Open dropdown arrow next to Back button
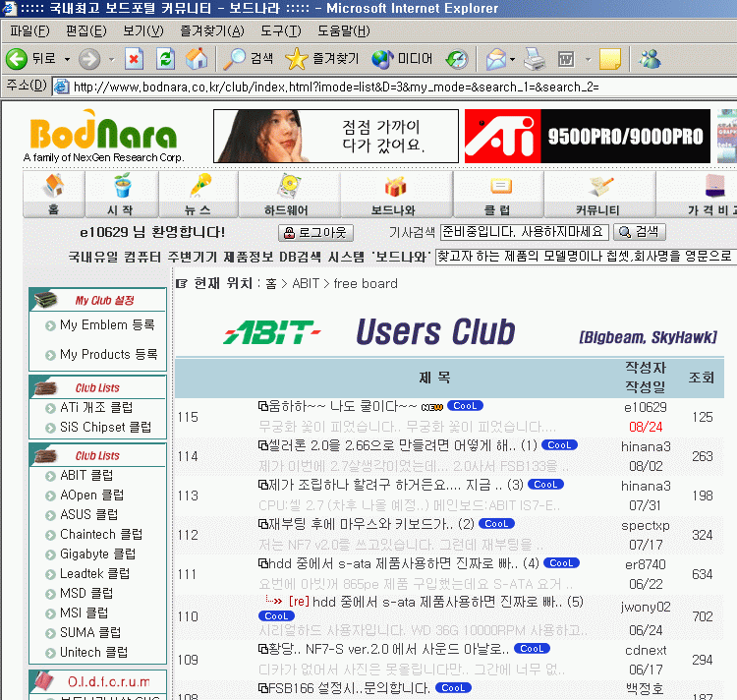This screenshot has height=700, width=737. coord(67,60)
